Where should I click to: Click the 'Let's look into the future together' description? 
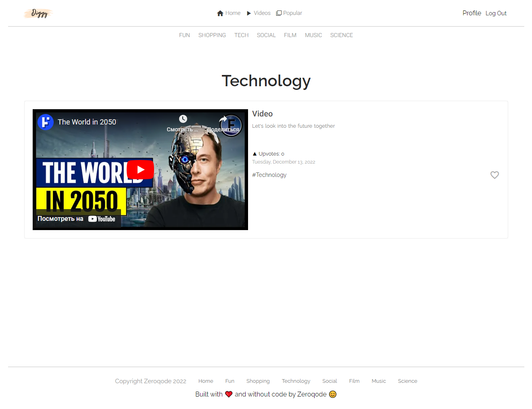[x=293, y=126]
